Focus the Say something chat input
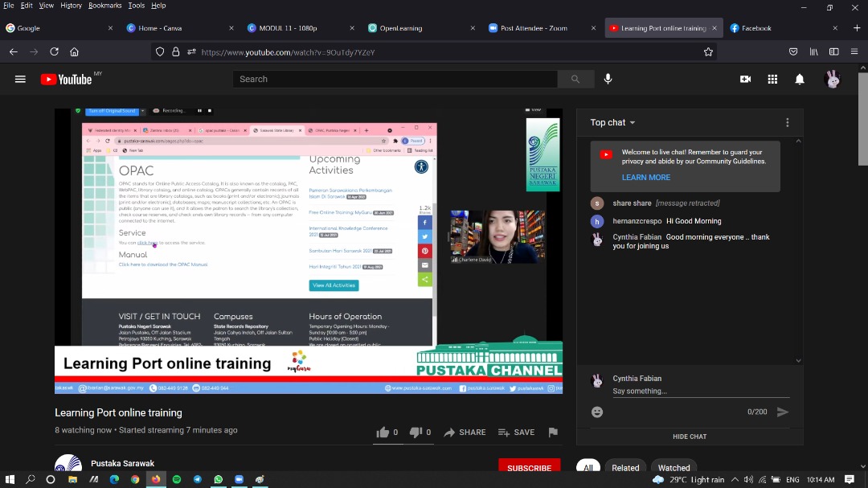Screen dimensions: 868x488 [x=701, y=391]
